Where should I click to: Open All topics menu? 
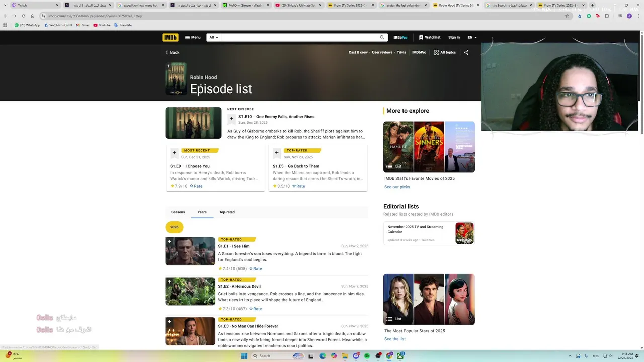click(445, 52)
